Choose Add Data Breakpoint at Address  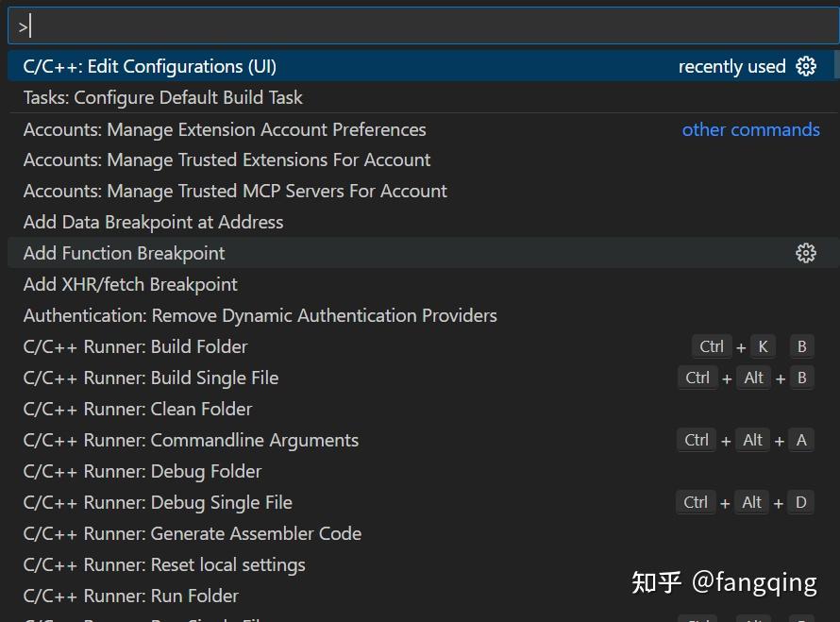421,222
